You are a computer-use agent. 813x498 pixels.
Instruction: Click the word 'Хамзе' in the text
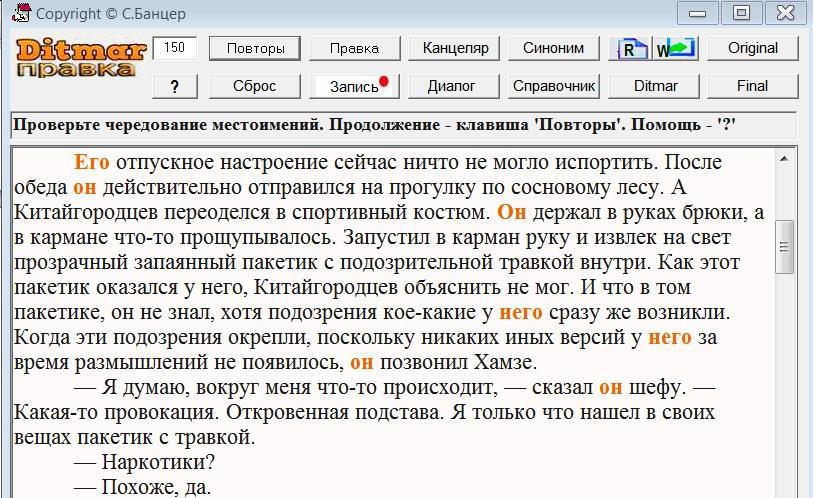point(503,362)
